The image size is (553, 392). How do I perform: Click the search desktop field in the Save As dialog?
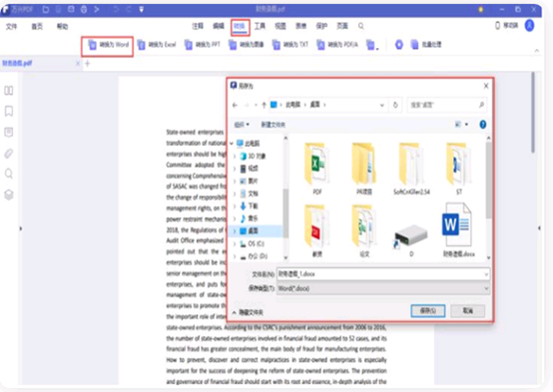pos(446,105)
